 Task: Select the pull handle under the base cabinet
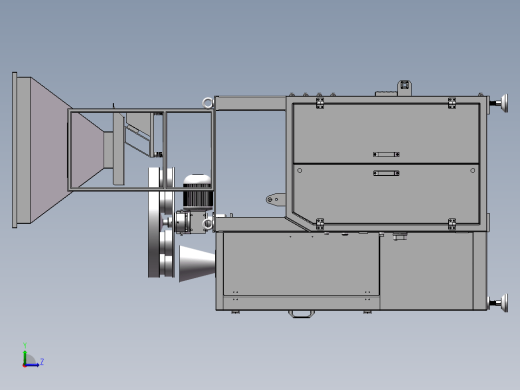tap(301, 314)
